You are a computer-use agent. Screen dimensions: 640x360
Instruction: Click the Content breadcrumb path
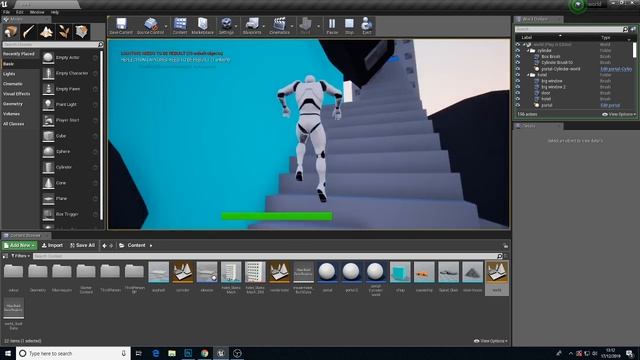pyautogui.click(x=136, y=245)
